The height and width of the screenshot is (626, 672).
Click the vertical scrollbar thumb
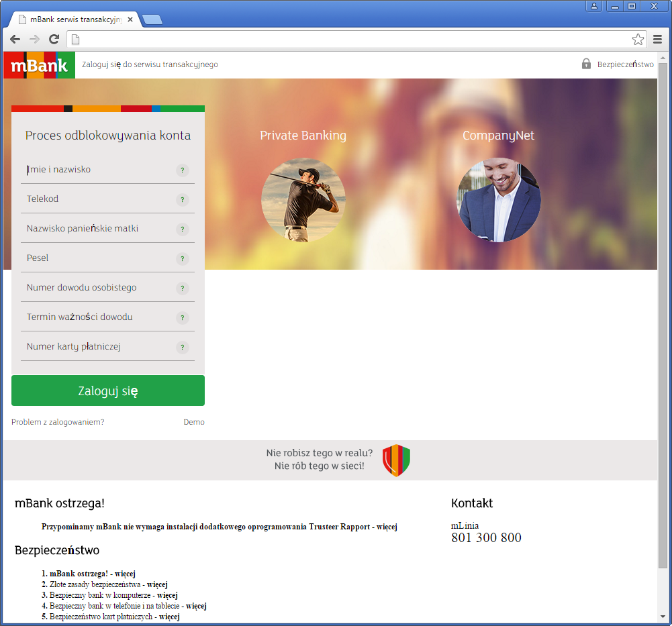coord(663,315)
